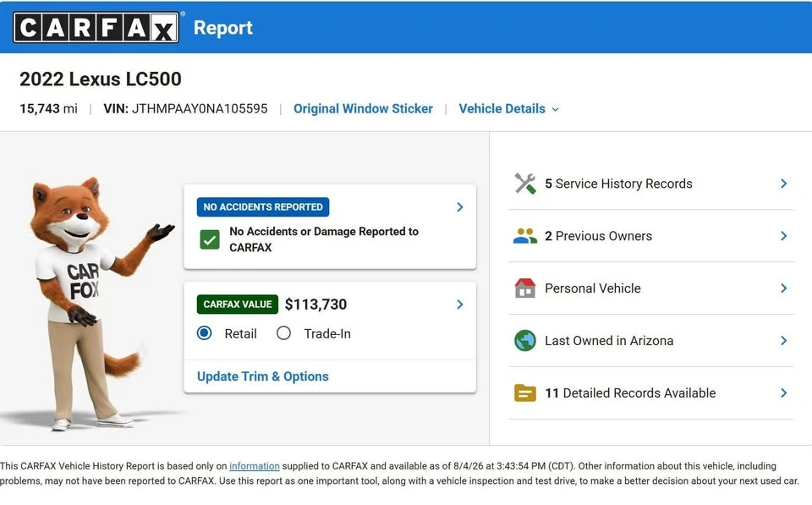Screen dimensions: 812x505
Task: Click the '15,743 mi' mileage text
Action: [x=49, y=109]
